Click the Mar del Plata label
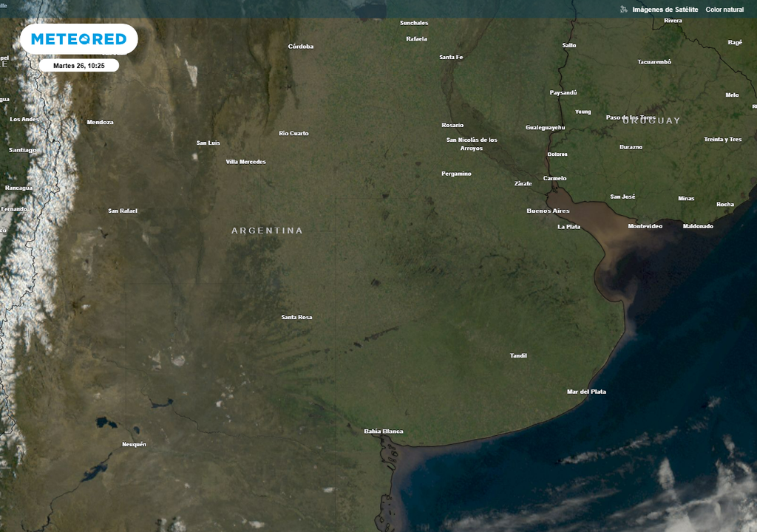Image resolution: width=757 pixels, height=532 pixels. [x=586, y=392]
